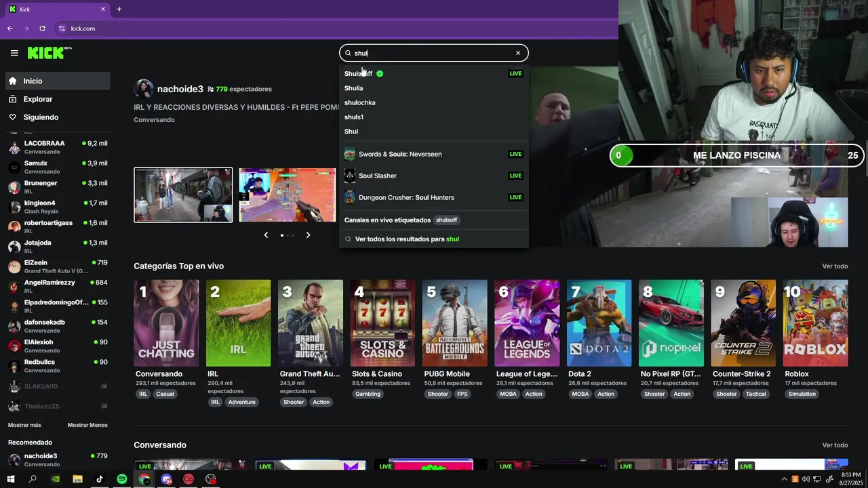Collapse sidebar list with Mostrar Menos
868x488 pixels.
[x=87, y=425]
